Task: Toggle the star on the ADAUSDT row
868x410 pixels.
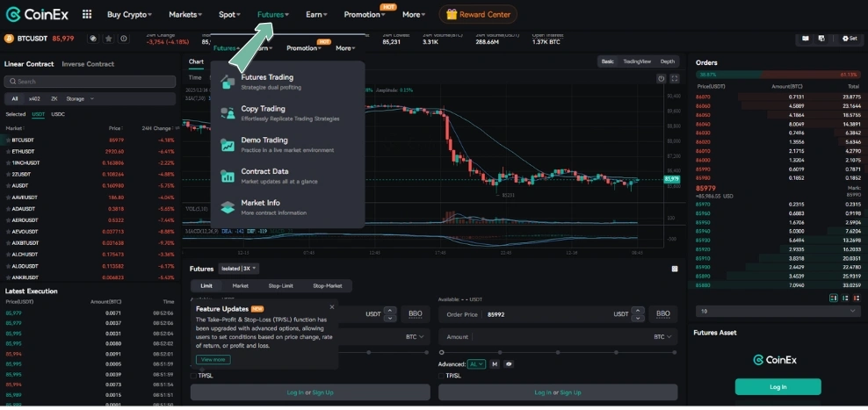Action: tap(8, 209)
